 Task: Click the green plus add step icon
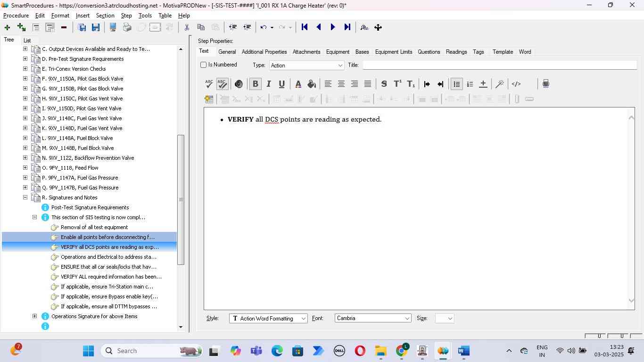(x=7, y=27)
